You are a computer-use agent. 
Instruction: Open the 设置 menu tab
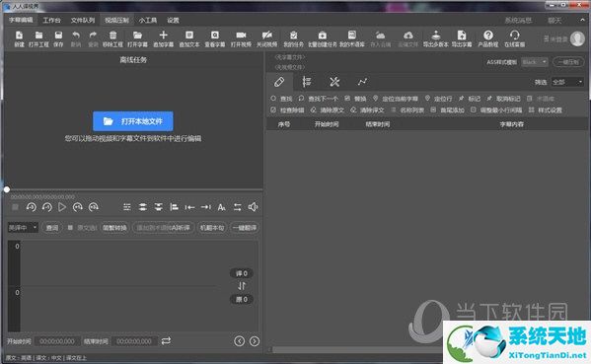coord(174,21)
